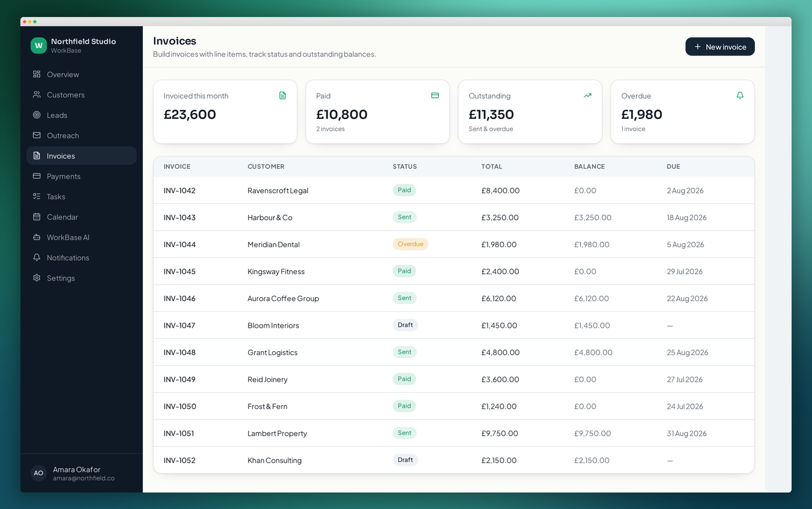Click the INV-1050 invoice number
The width and height of the screenshot is (812, 509).
pos(180,407)
